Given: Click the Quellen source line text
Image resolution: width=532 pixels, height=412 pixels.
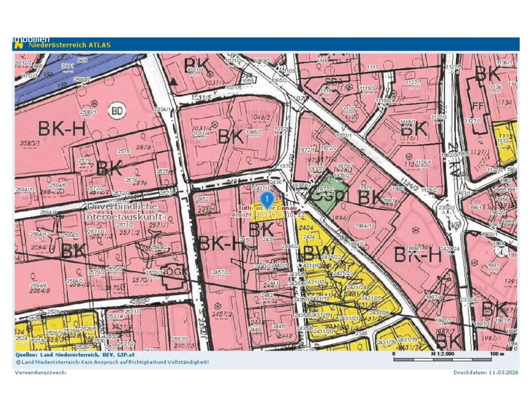Looking at the screenshot, I should point(75,355).
